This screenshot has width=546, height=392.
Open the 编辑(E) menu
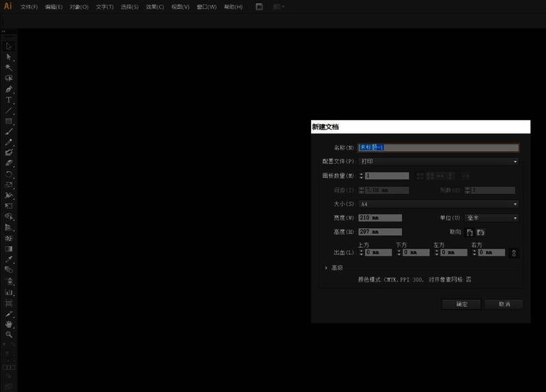(x=54, y=7)
